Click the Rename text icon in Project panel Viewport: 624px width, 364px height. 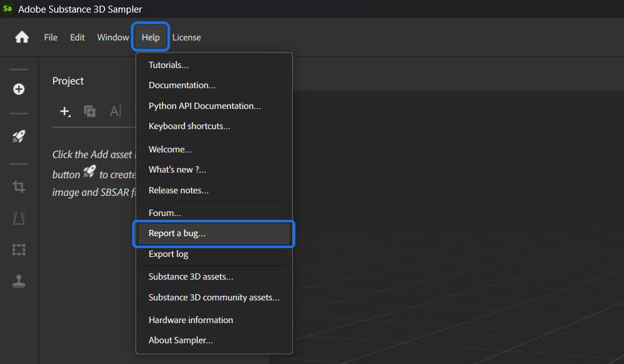(x=115, y=111)
